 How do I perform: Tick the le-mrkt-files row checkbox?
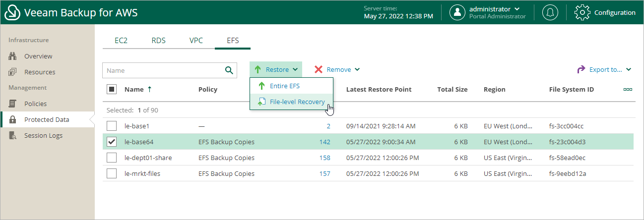pyautogui.click(x=112, y=174)
